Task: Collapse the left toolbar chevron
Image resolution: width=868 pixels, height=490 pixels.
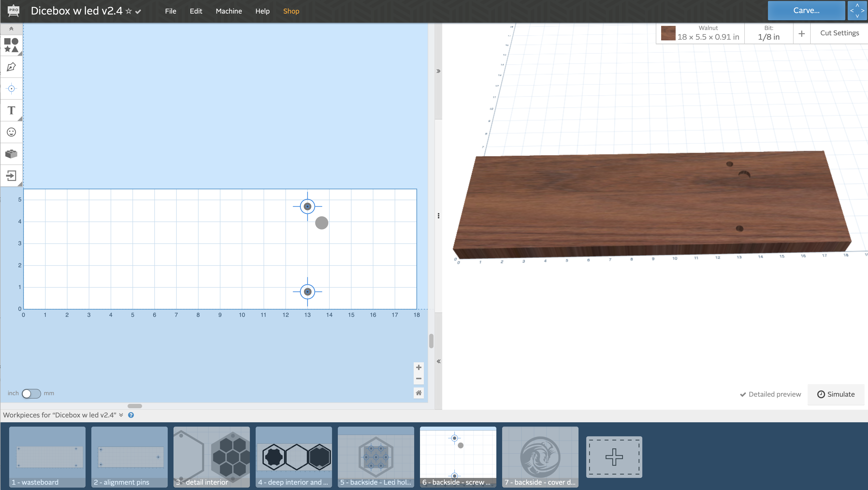Action: click(x=11, y=29)
